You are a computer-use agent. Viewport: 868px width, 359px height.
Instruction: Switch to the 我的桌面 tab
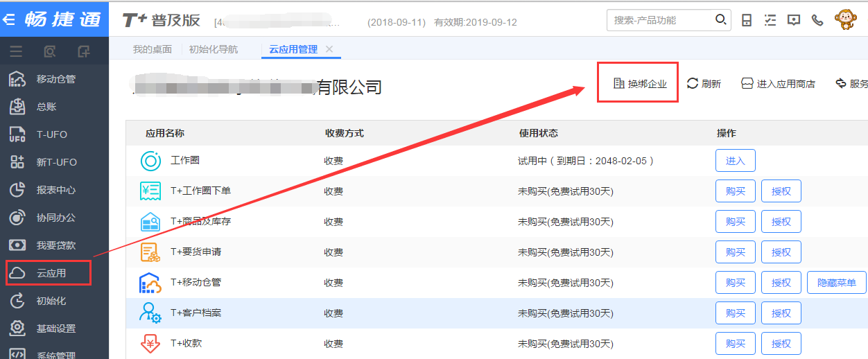[x=153, y=49]
